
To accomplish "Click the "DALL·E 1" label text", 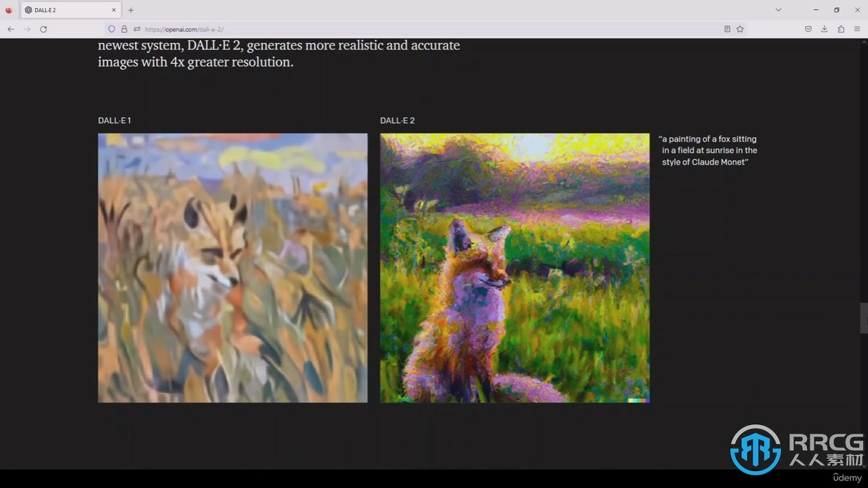I will (x=115, y=121).
